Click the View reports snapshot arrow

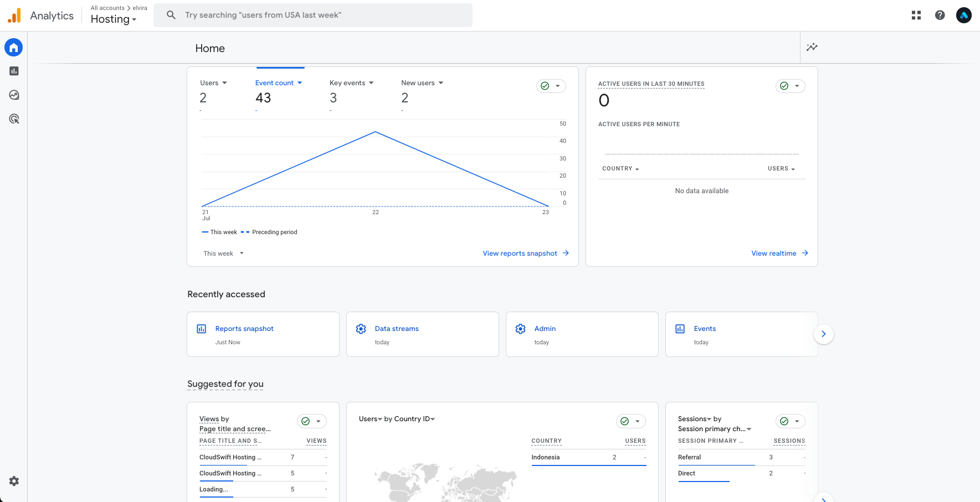(566, 253)
